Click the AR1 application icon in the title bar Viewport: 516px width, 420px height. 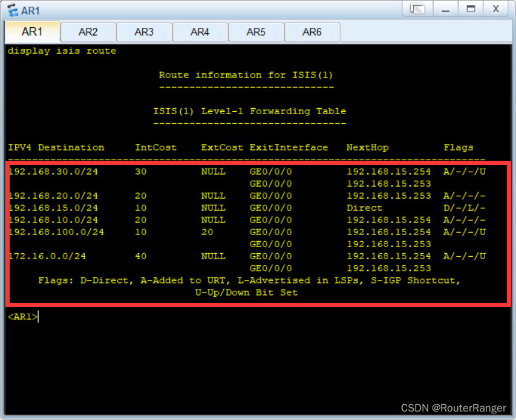13,10
